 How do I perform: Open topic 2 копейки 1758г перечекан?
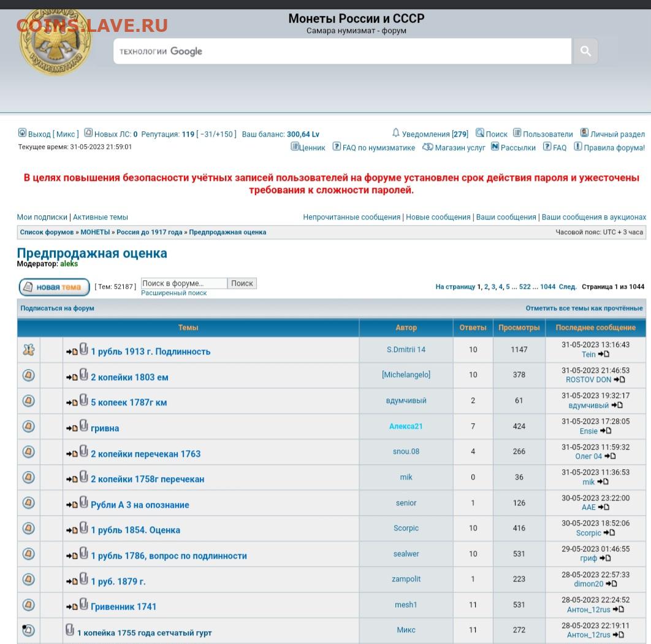(148, 479)
